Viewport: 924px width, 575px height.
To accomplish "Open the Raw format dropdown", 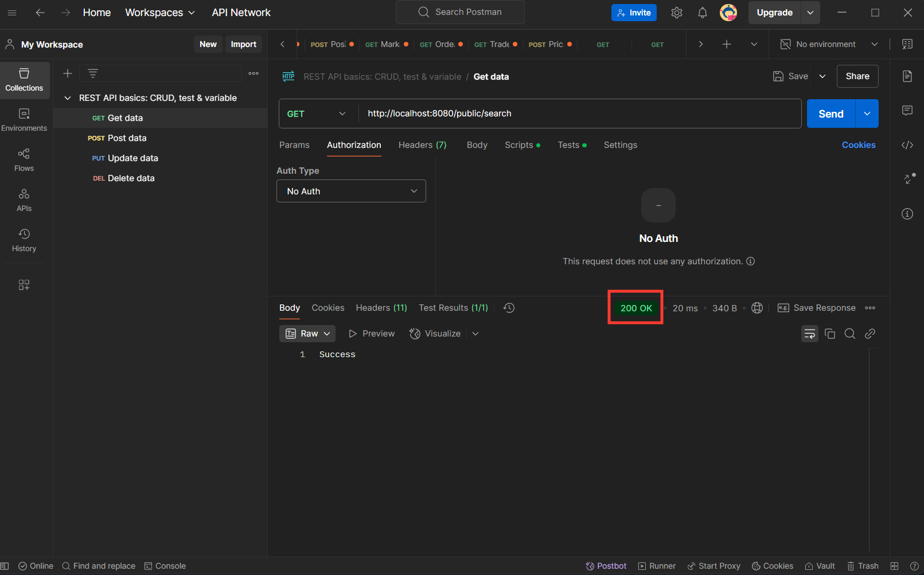I will 307,334.
